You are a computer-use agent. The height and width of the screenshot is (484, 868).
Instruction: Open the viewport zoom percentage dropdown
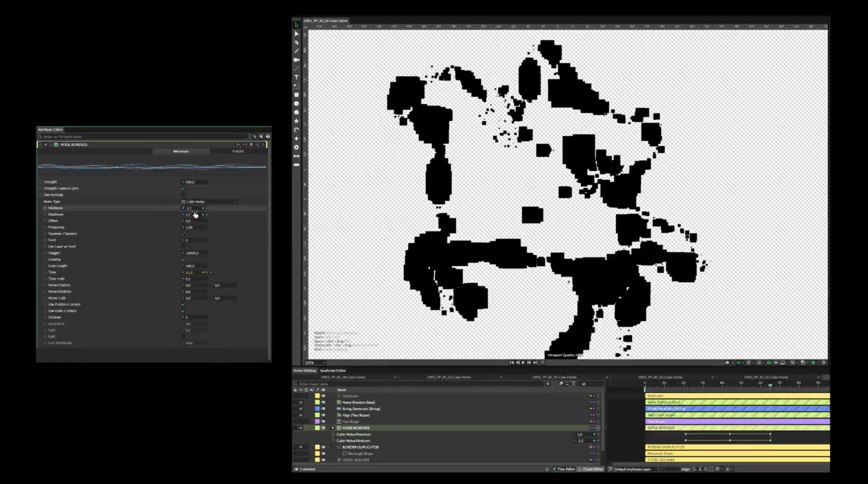pos(315,362)
